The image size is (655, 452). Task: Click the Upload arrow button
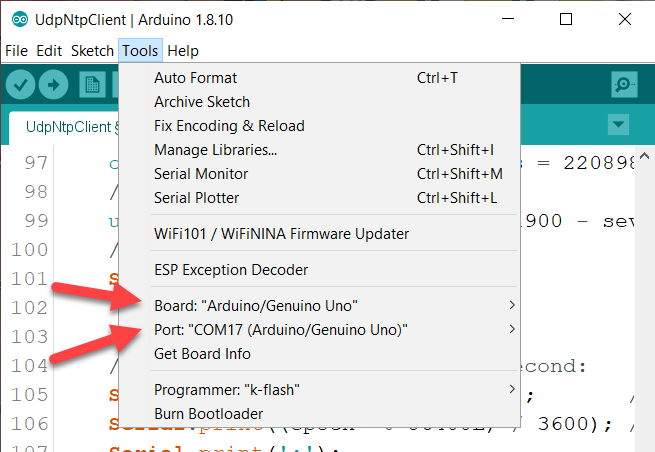[x=53, y=85]
